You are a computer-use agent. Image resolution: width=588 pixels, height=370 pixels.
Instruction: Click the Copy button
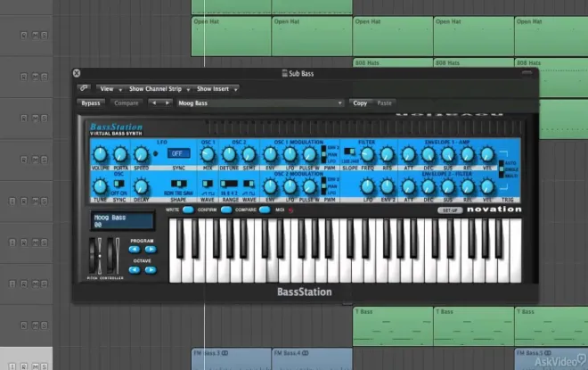[360, 103]
